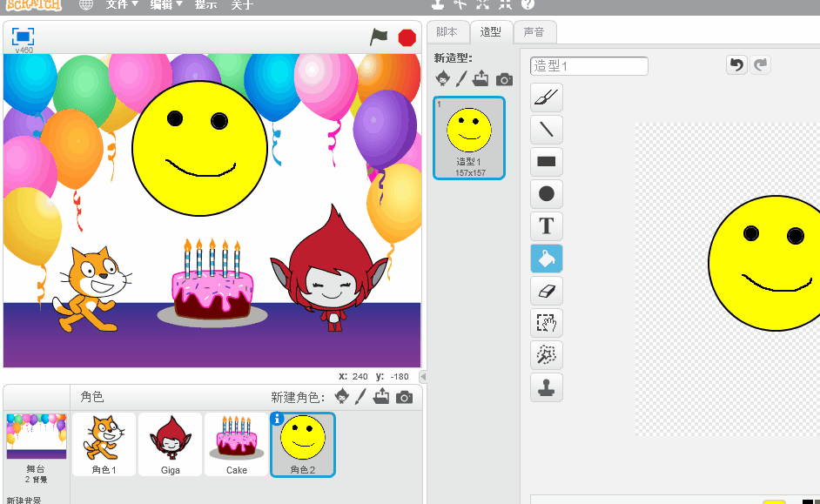Choose new sprite from library

(x=341, y=396)
